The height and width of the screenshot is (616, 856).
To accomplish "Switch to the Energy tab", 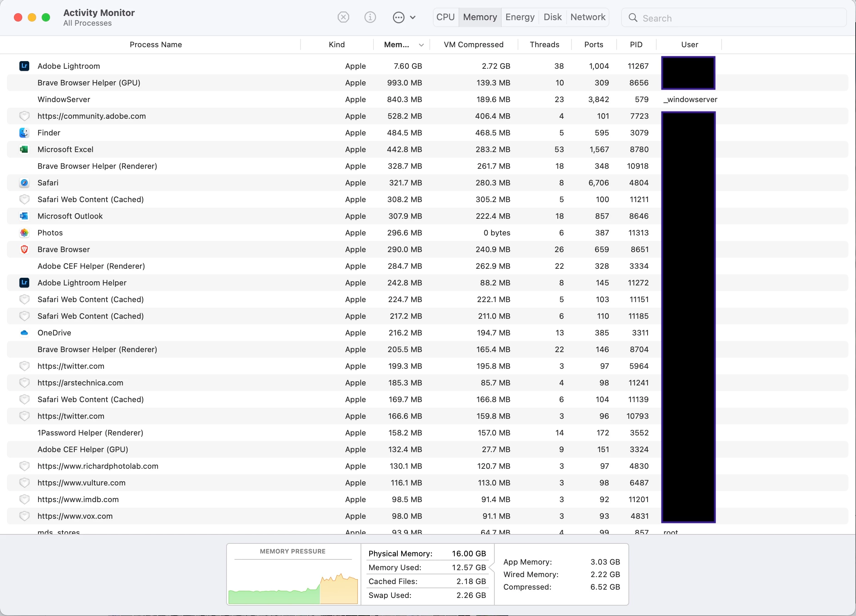I will (x=520, y=17).
